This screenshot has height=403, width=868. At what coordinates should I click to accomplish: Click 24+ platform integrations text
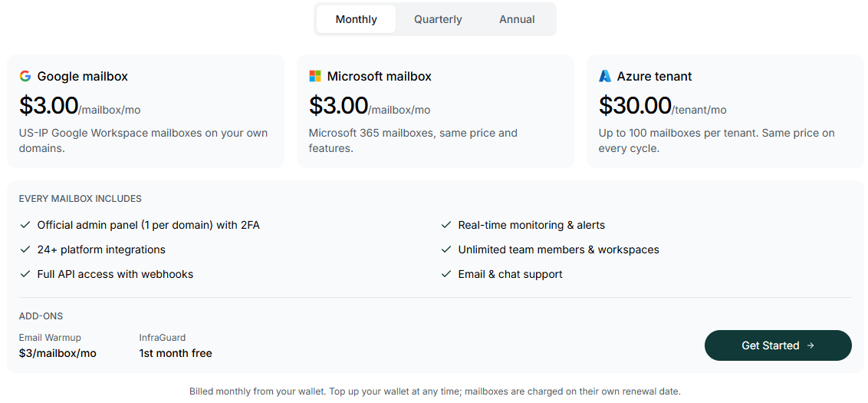click(101, 249)
